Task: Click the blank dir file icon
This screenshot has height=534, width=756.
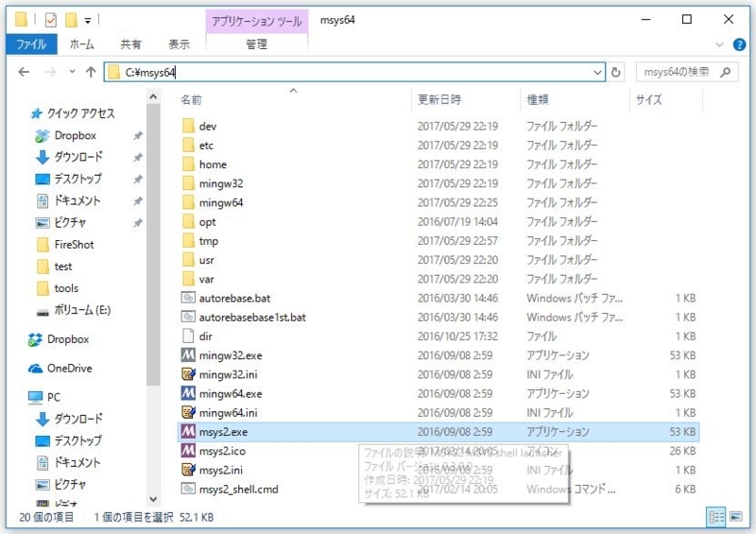Action: click(188, 336)
